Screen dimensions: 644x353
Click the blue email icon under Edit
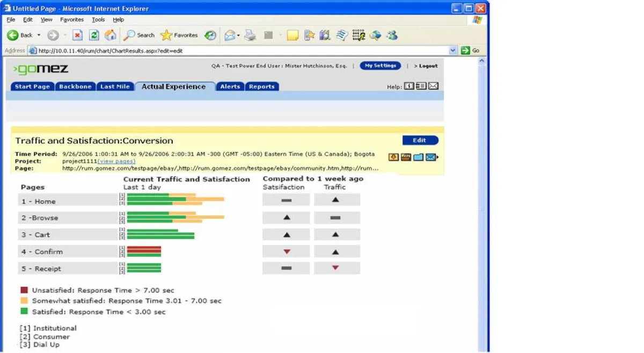tap(431, 157)
